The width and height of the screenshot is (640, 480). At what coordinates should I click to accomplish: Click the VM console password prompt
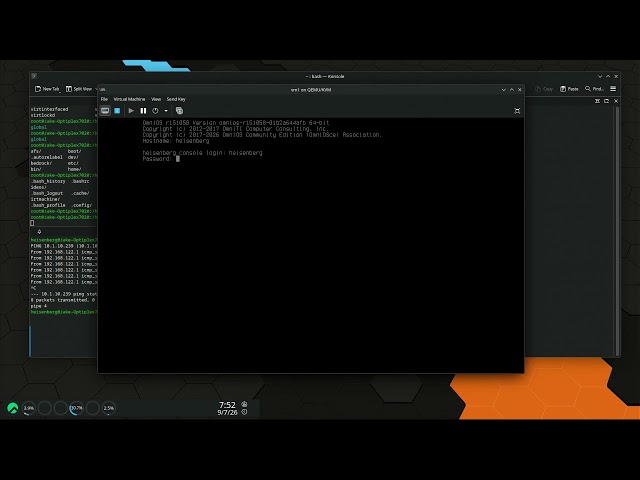[x=161, y=159]
